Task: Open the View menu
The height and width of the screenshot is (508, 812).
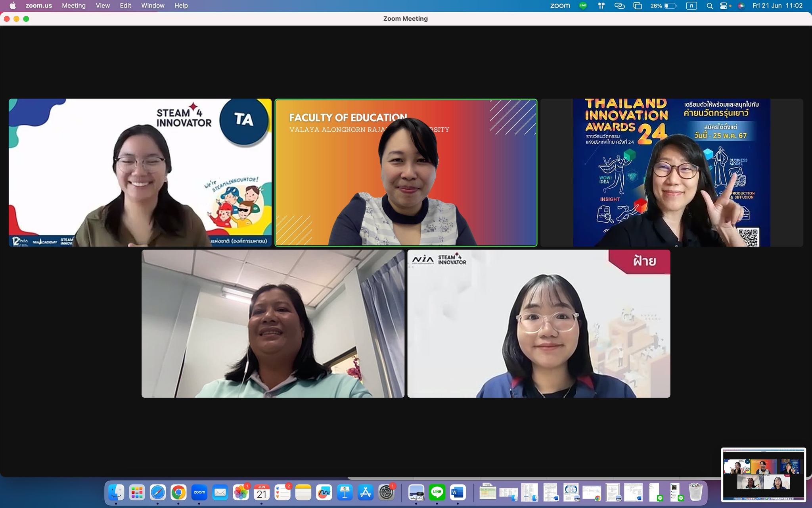Action: click(103, 6)
